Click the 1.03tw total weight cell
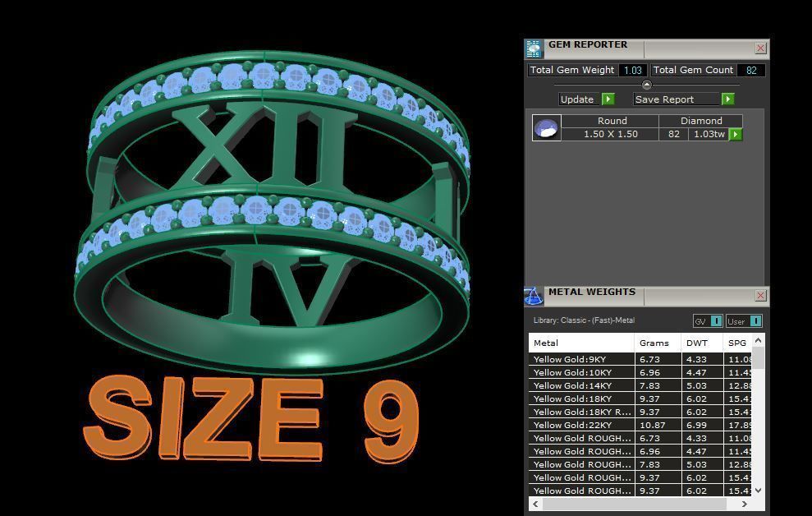 [x=709, y=134]
